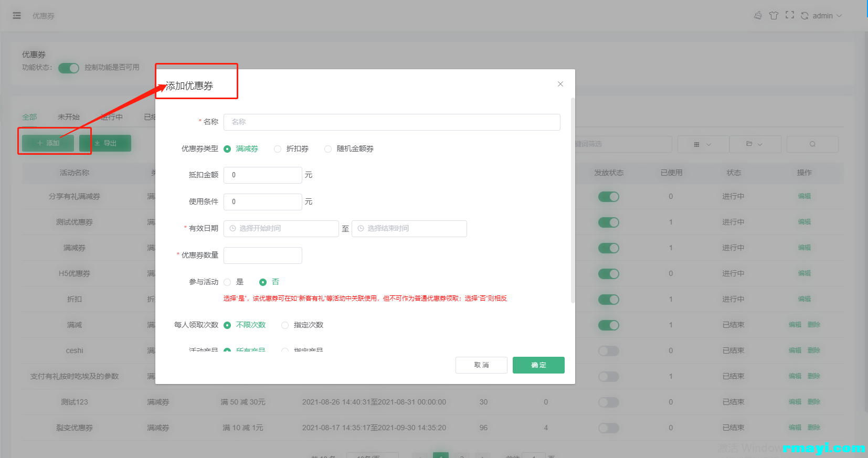Screen dimensions: 868x458
Task: Close the 添加优惠券 dialog with X
Action: pyautogui.click(x=560, y=84)
